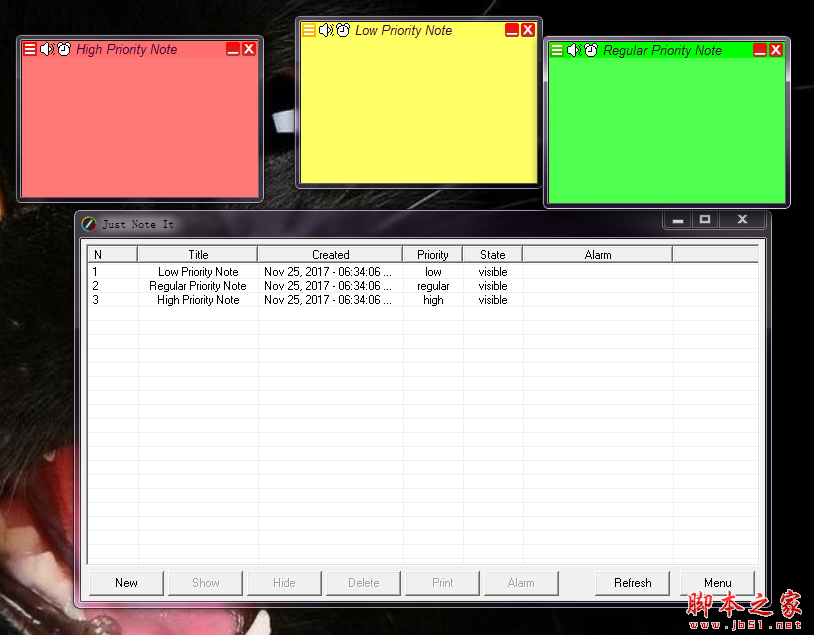Click the Low Priority Note title text
This screenshot has height=636, width=814.
tap(403, 30)
